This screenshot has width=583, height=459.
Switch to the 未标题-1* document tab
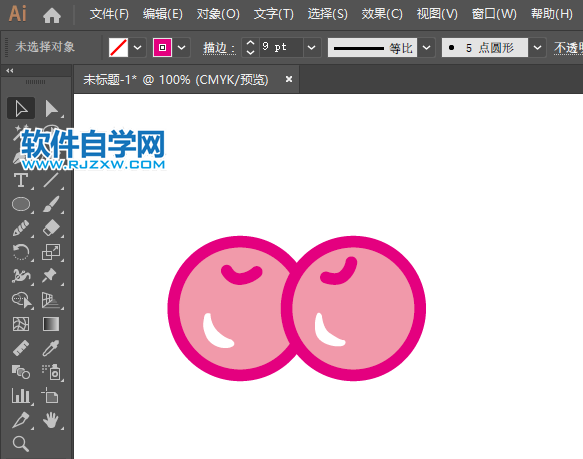pos(175,80)
